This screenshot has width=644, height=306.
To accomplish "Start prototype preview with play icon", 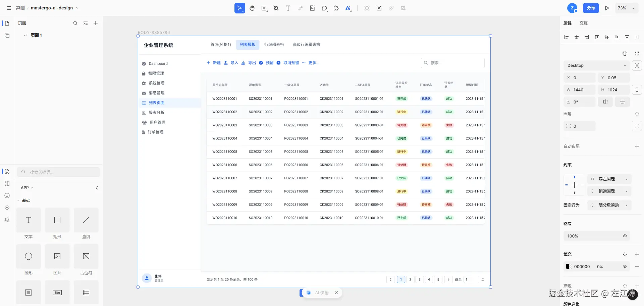I will 607,8.
